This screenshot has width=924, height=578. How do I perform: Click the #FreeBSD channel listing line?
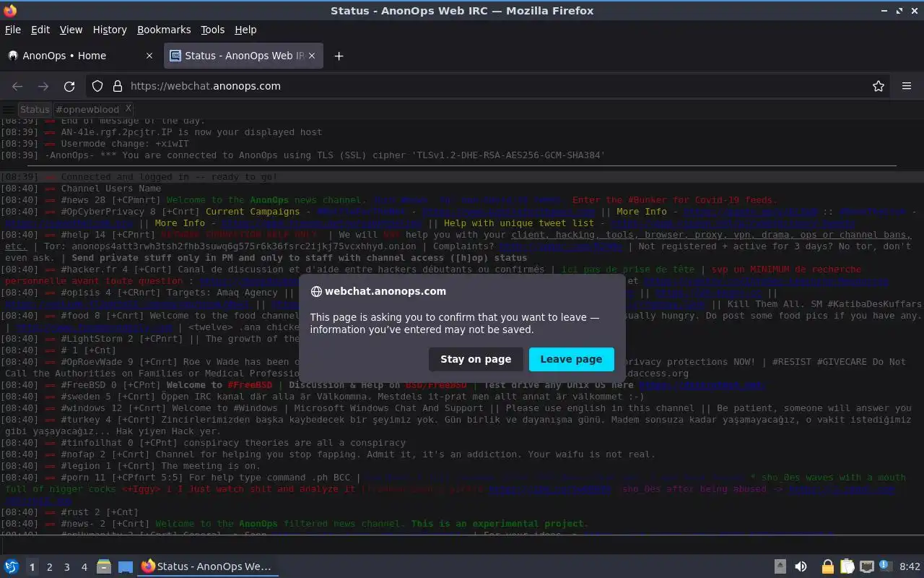pos(383,385)
